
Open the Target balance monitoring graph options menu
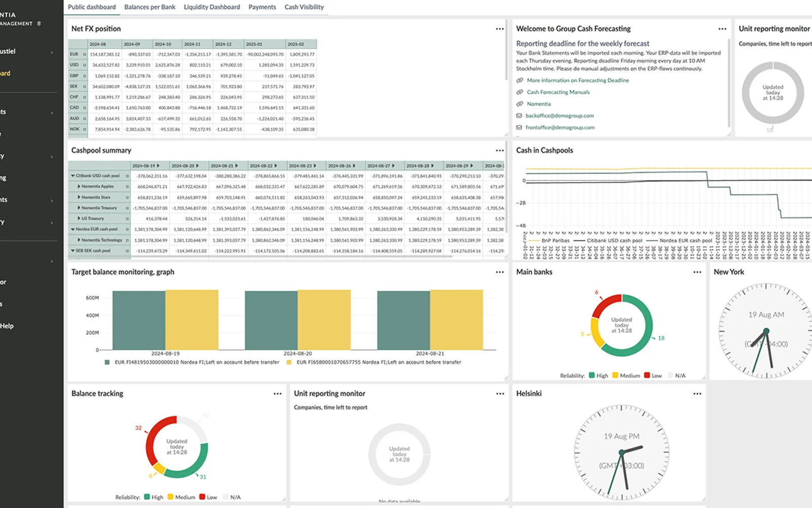click(499, 272)
